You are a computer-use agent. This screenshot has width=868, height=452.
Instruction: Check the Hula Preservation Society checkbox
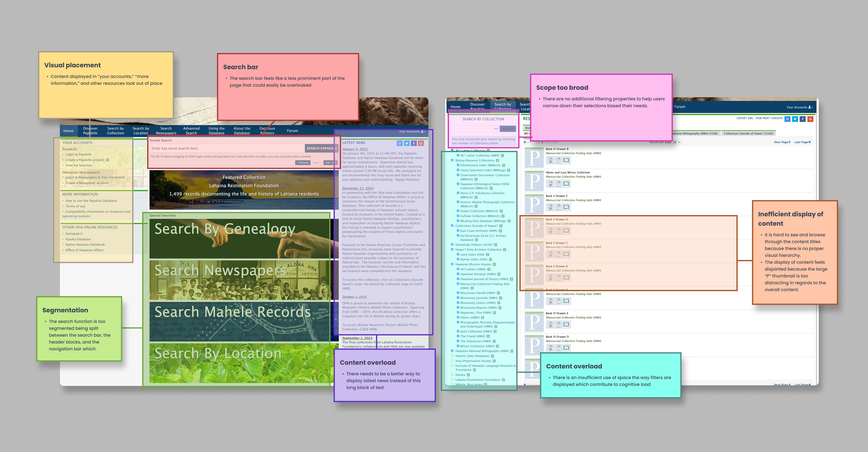pos(452,361)
